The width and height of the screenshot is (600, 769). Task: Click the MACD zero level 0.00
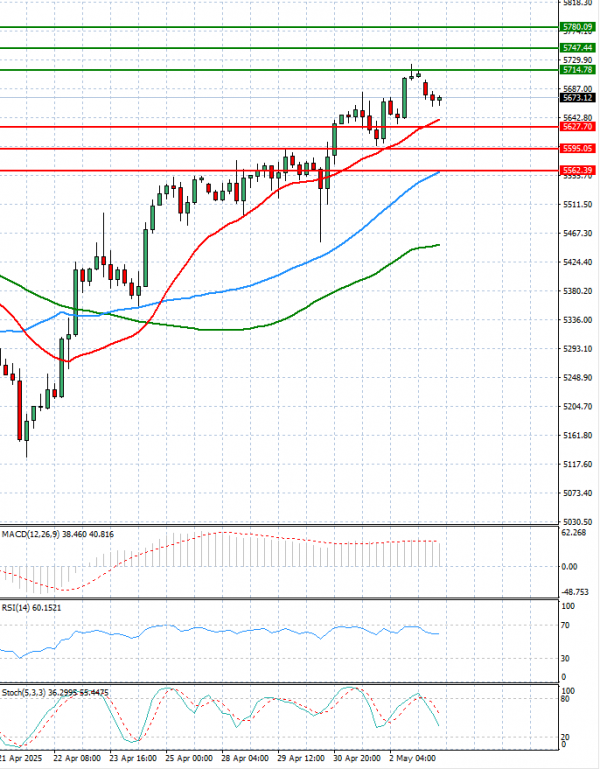click(570, 566)
